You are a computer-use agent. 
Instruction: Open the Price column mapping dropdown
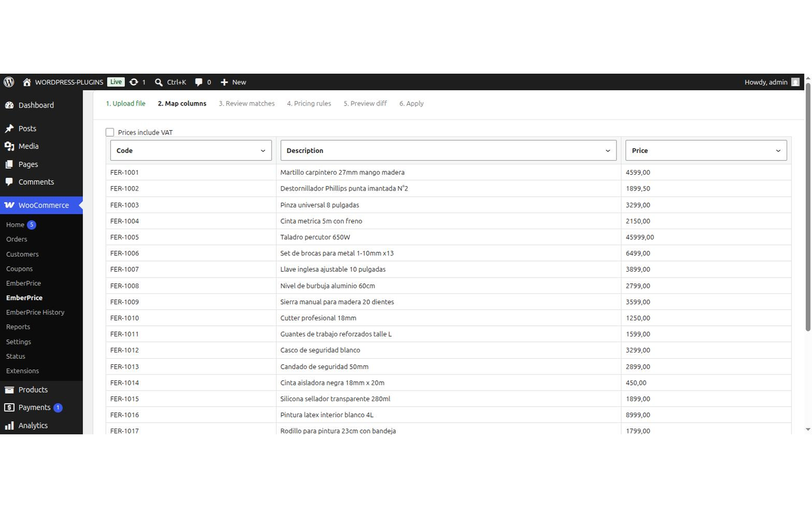point(706,150)
